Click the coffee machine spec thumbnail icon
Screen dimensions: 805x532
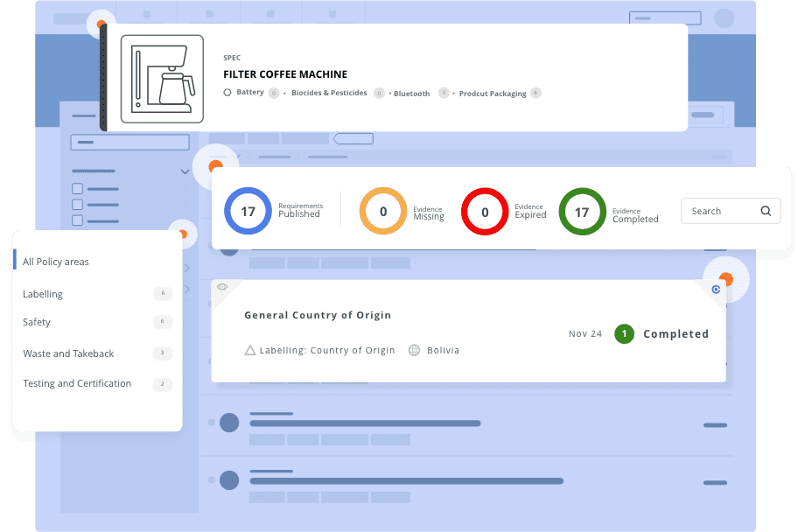(160, 77)
